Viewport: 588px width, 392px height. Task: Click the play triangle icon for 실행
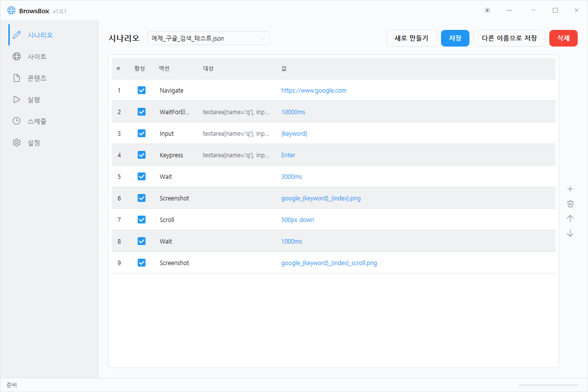click(17, 99)
